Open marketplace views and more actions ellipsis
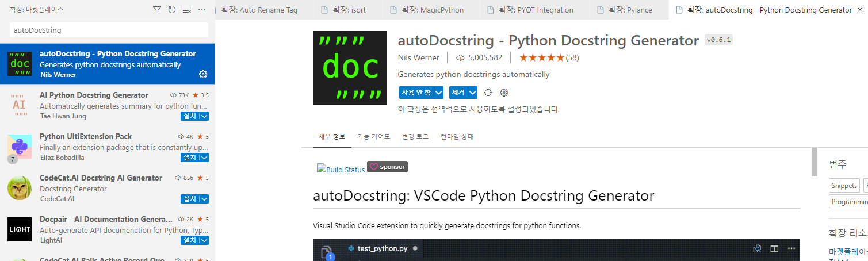The image size is (868, 261). coord(202,10)
